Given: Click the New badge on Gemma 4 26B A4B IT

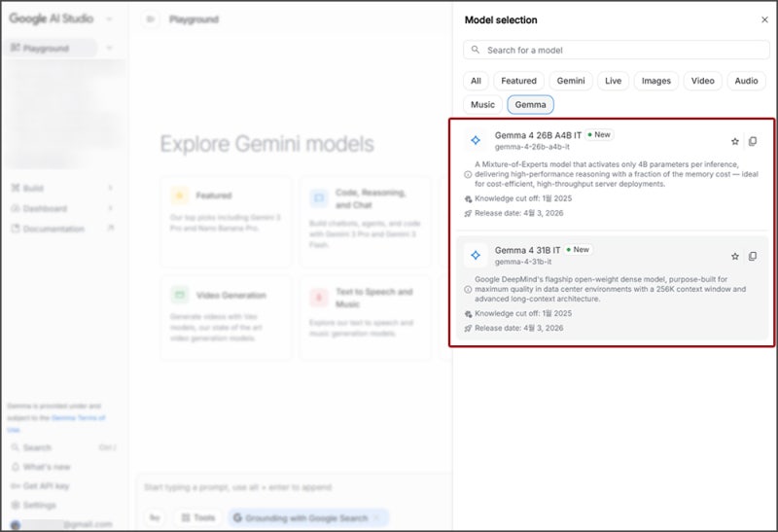Looking at the screenshot, I should coord(599,134).
